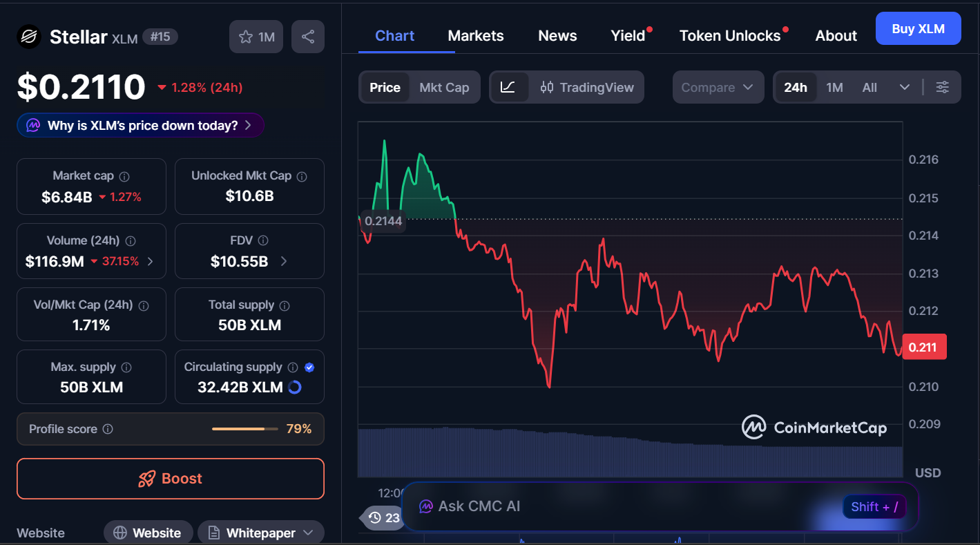Switch to the TradingView candlestick icon
The width and height of the screenshot is (980, 545).
coord(547,87)
